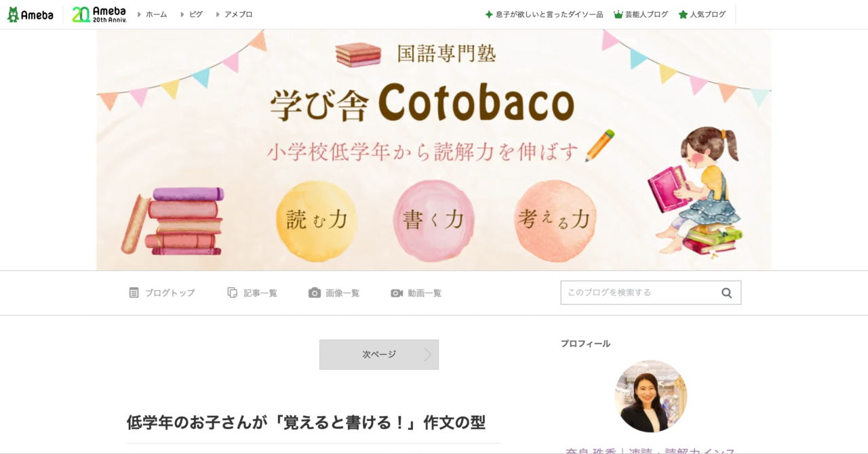The image size is (868, 454).
Task: Click the profile photo thumbnail
Action: point(650,396)
